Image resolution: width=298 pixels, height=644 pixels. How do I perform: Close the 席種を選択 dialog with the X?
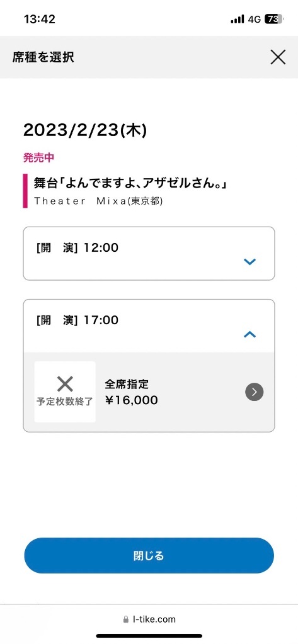(x=278, y=57)
